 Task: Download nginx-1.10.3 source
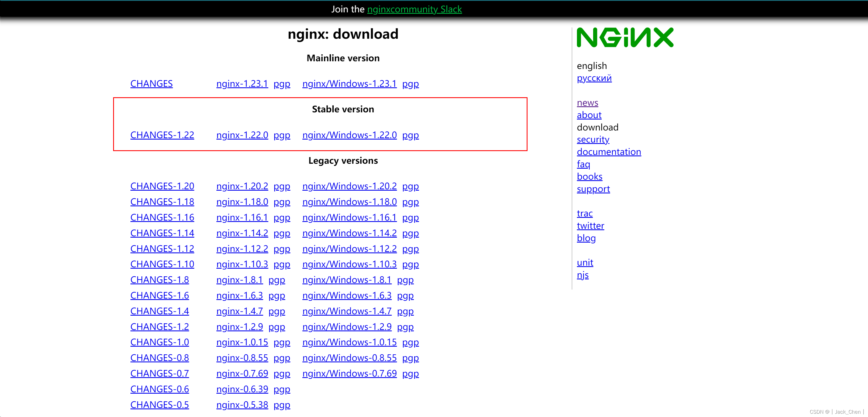coord(242,264)
